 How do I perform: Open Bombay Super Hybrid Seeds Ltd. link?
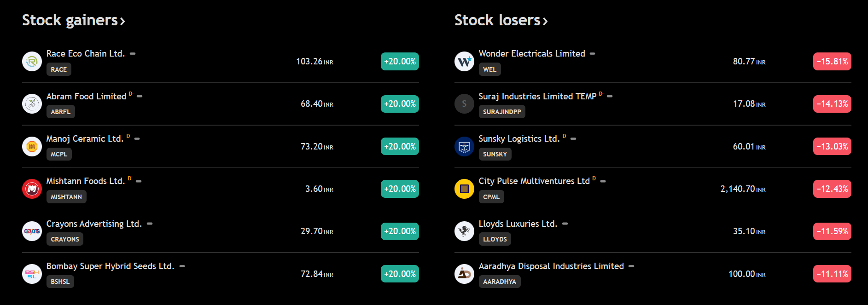pyautogui.click(x=110, y=266)
